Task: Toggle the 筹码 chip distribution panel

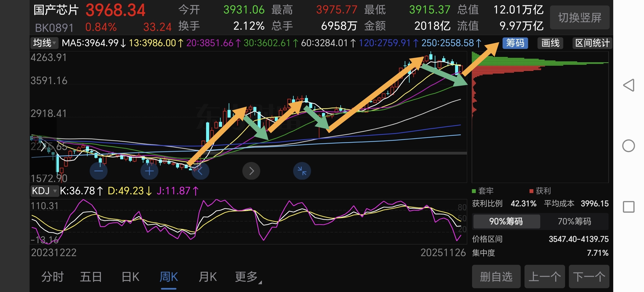Action: pyautogui.click(x=515, y=43)
